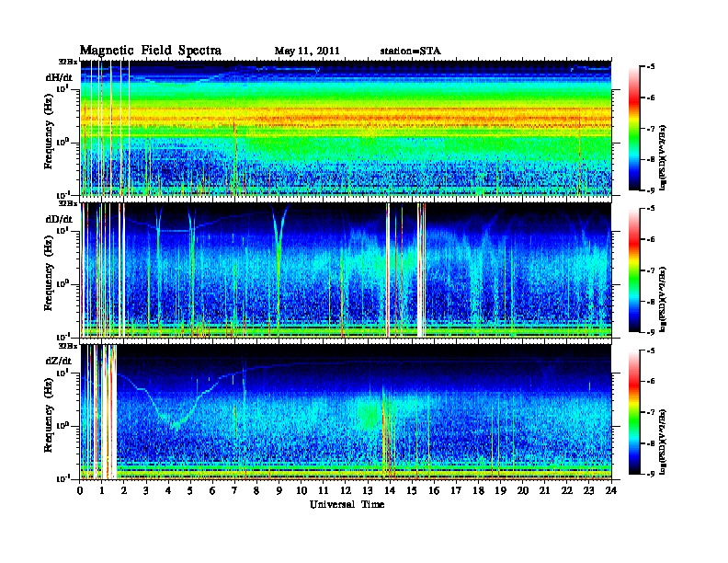Click the "station=STA" label
The height and width of the screenshot is (563, 728).
point(410,52)
